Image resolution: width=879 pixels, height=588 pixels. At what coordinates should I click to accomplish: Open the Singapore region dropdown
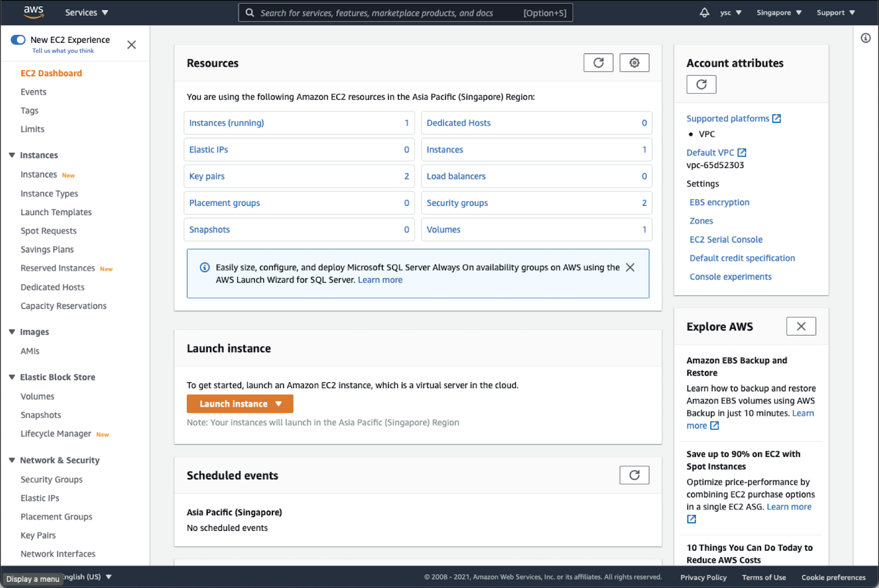778,13
